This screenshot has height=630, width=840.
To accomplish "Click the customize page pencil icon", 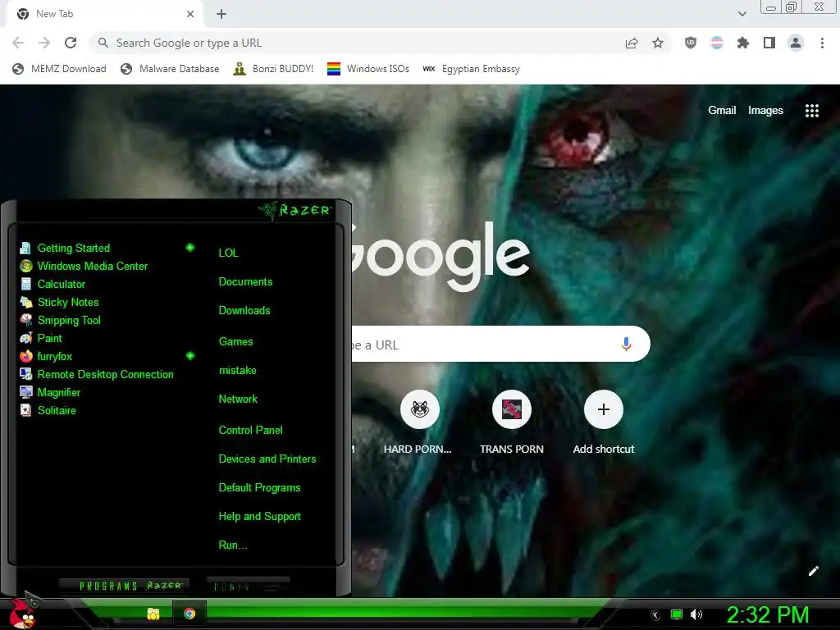I will [813, 571].
